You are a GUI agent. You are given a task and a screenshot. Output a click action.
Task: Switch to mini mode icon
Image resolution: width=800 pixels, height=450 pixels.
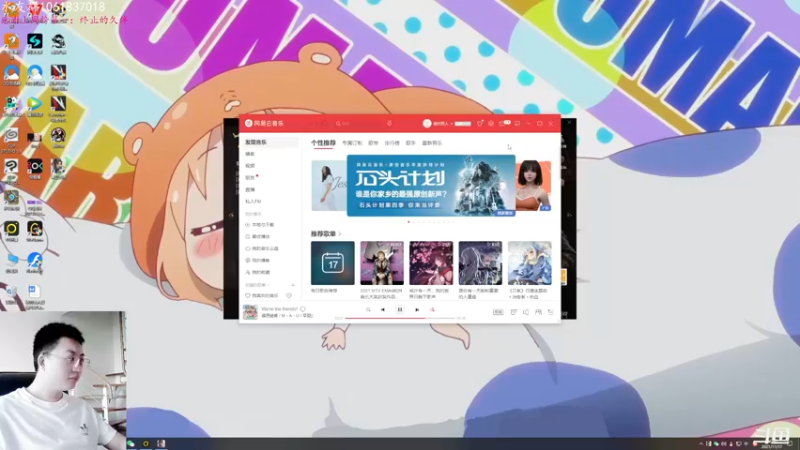(517, 123)
